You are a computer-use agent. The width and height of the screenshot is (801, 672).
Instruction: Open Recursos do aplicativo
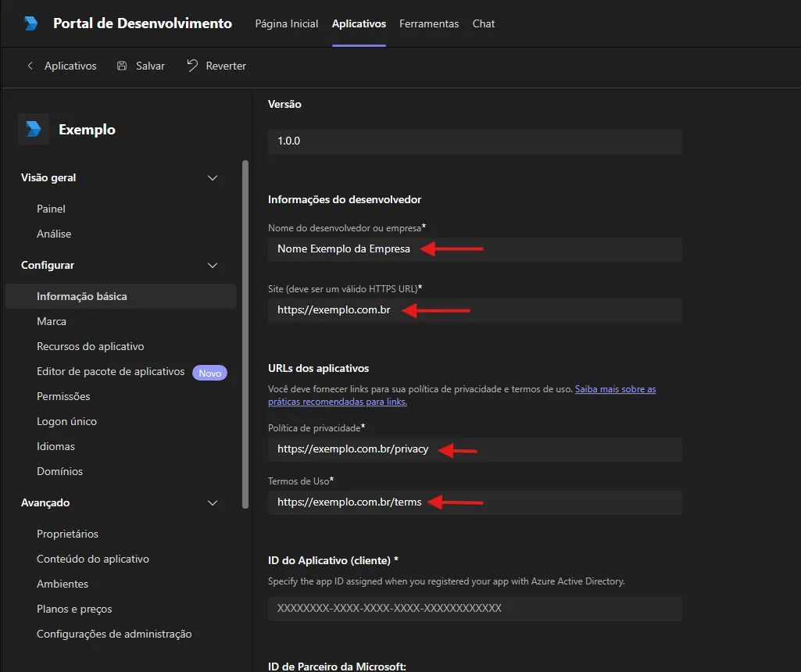[91, 346]
